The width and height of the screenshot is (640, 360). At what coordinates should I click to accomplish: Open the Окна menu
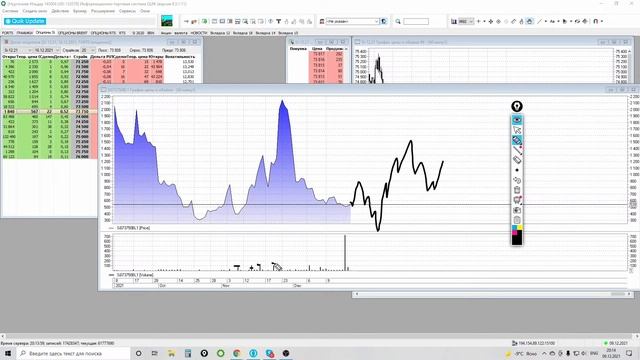click(145, 11)
